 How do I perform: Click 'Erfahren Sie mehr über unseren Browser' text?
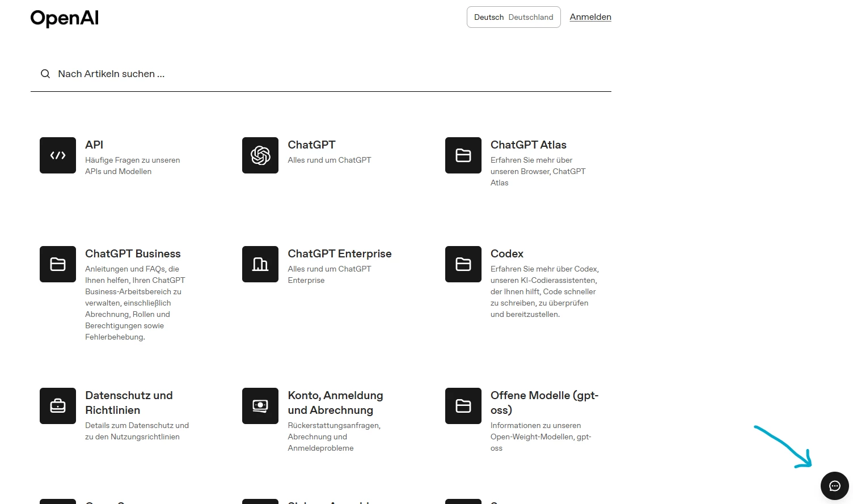pyautogui.click(x=538, y=171)
